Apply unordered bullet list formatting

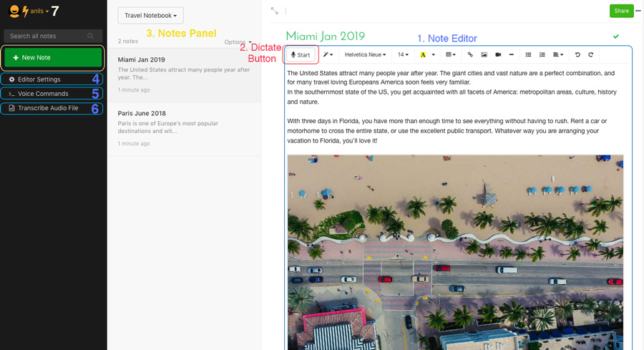point(528,54)
